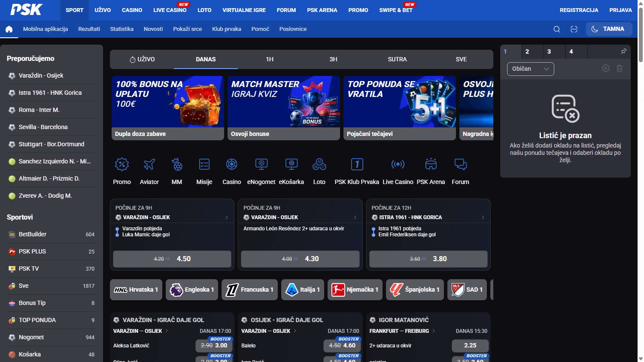Open the LIVE CASINO main menu
The image size is (644, 362).
click(x=170, y=10)
